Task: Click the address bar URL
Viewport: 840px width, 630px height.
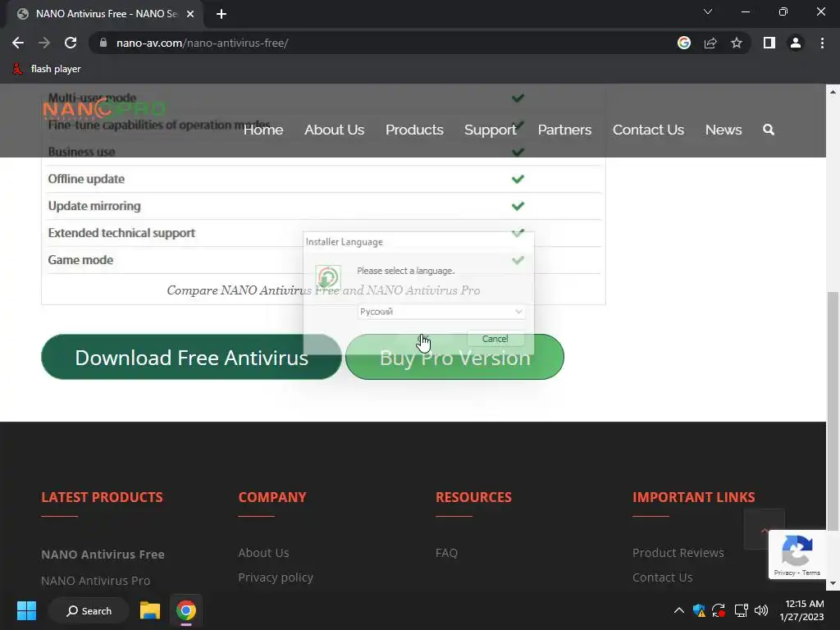Action: 203,43
